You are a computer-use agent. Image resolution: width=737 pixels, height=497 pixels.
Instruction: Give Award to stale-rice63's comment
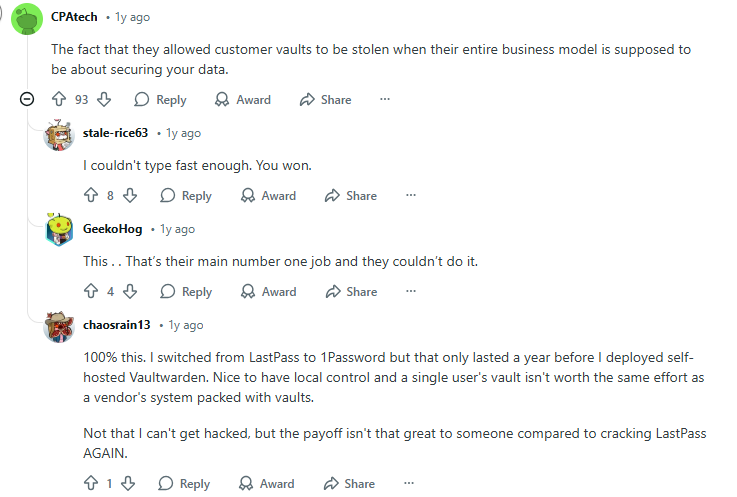[x=268, y=196]
